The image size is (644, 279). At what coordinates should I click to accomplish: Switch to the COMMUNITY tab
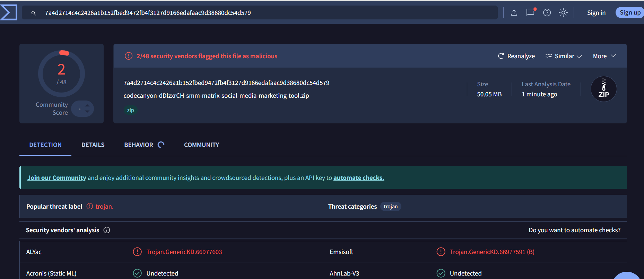[201, 145]
